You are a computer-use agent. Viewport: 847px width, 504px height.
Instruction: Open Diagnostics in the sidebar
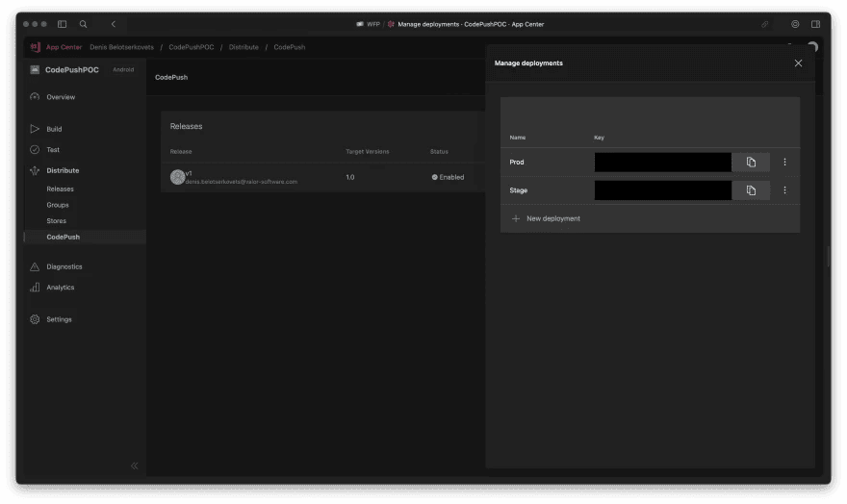coord(64,266)
